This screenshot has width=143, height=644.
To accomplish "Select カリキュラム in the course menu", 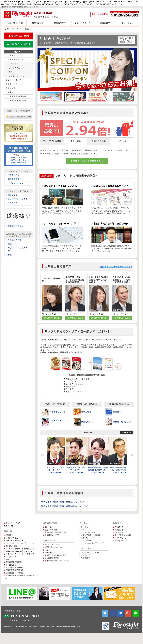I will point(19,68).
